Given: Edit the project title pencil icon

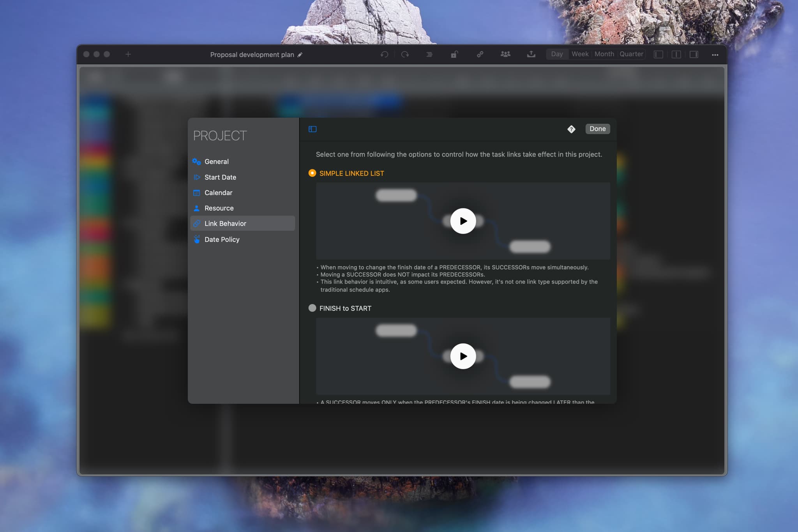Looking at the screenshot, I should click(x=300, y=55).
